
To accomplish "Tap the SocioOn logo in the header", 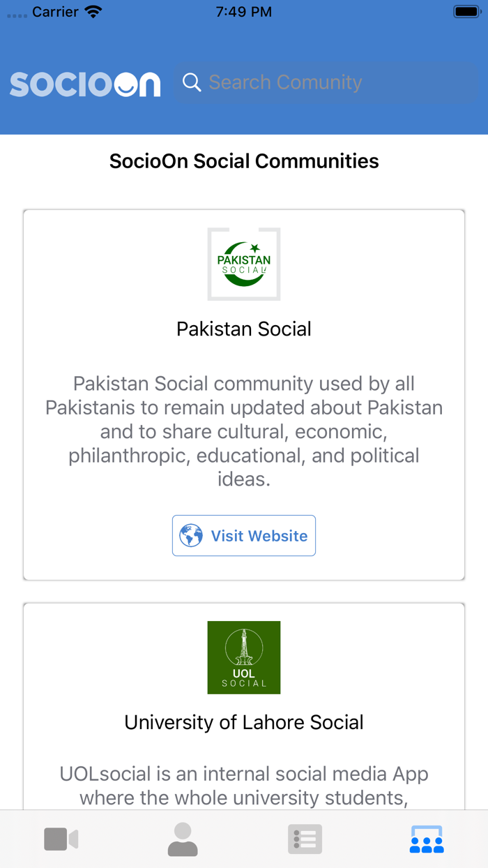I will [85, 83].
